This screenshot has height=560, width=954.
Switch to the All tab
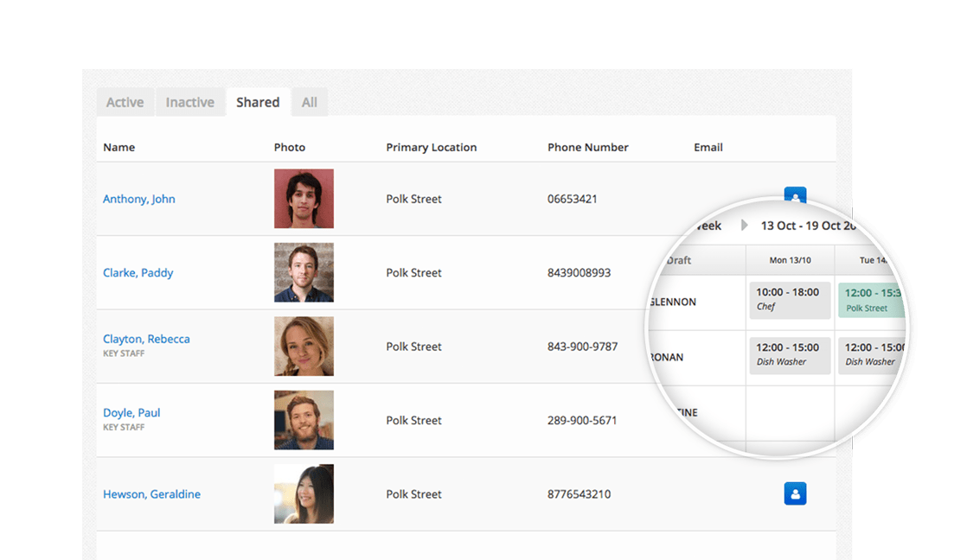tap(310, 102)
